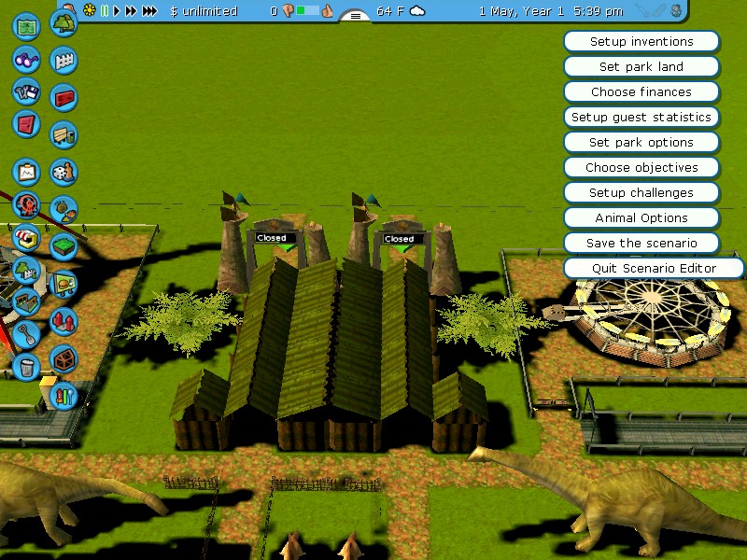
Task: Click the trash can delete icon
Action: (x=27, y=365)
